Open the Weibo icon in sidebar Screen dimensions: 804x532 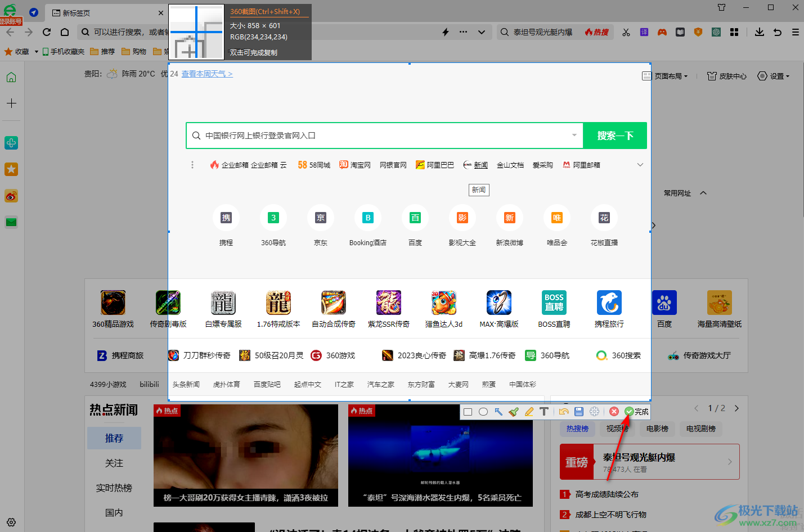[x=11, y=196]
